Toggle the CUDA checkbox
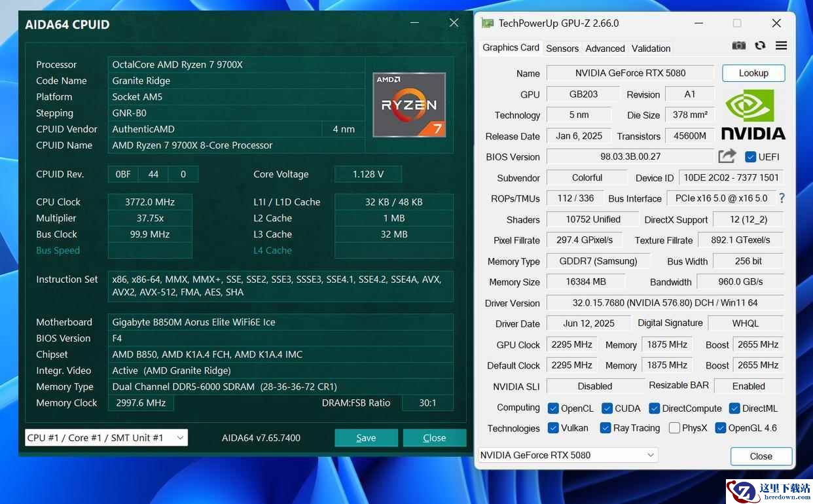Viewport: 813px width, 504px height. pyautogui.click(x=607, y=408)
